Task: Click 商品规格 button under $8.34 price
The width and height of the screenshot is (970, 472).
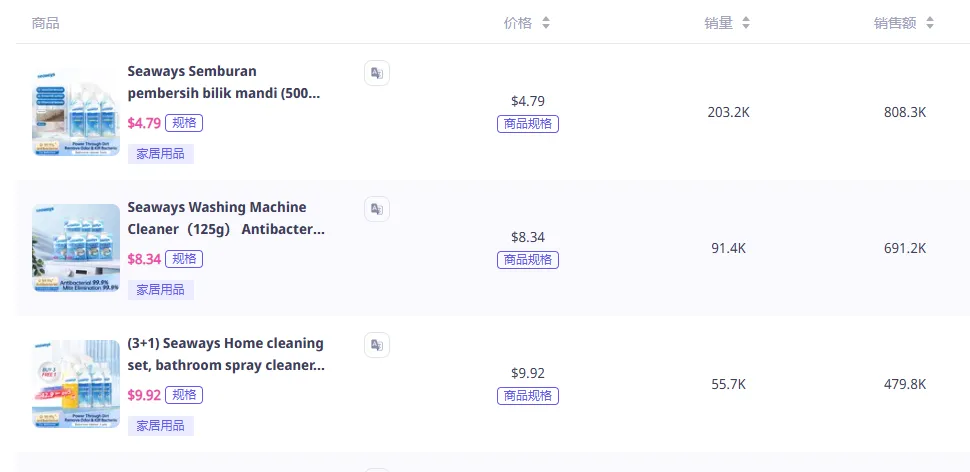Action: 528,260
